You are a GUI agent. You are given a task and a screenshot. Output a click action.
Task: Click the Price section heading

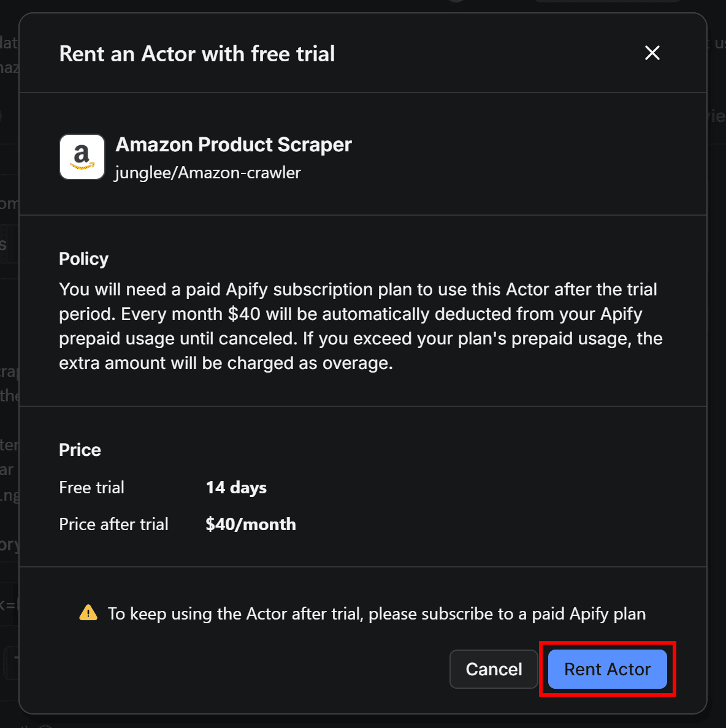(x=80, y=450)
